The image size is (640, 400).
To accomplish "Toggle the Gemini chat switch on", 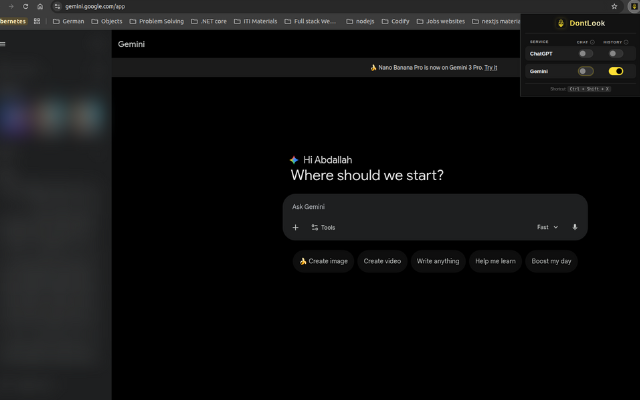I will [586, 71].
